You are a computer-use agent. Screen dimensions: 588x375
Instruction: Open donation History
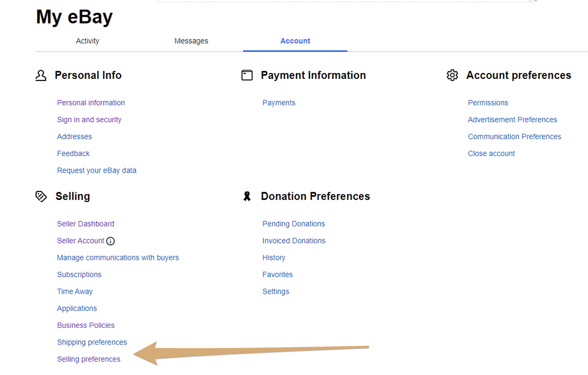click(x=274, y=258)
